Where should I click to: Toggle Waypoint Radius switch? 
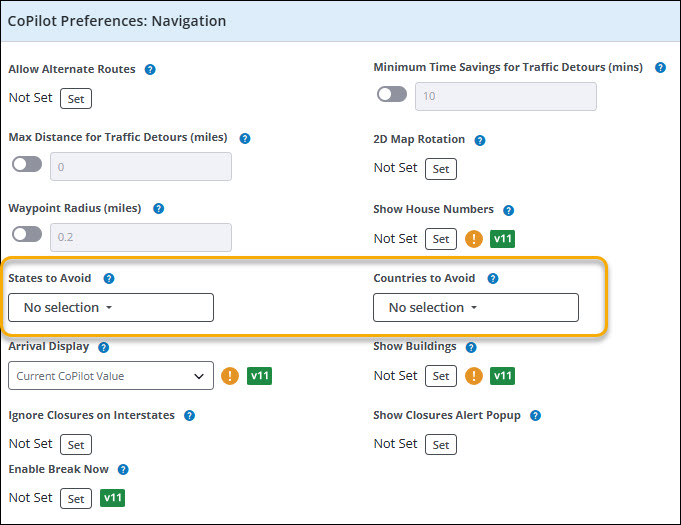(27, 234)
